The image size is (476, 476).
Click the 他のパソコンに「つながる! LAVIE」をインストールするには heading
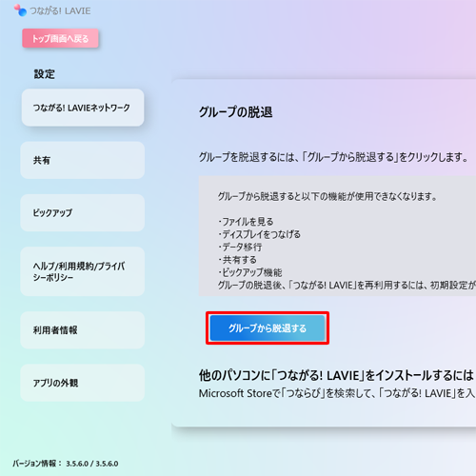point(336,375)
